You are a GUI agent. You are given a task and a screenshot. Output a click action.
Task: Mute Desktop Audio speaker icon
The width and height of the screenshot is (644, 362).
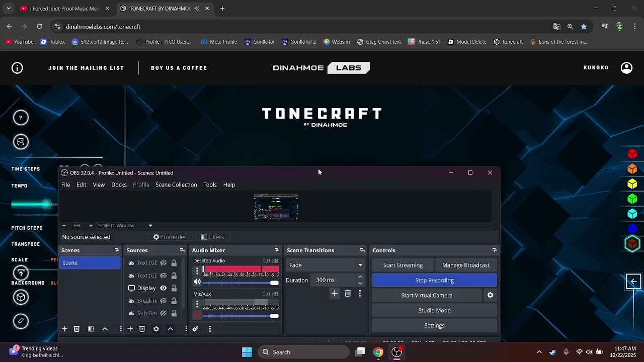197,282
